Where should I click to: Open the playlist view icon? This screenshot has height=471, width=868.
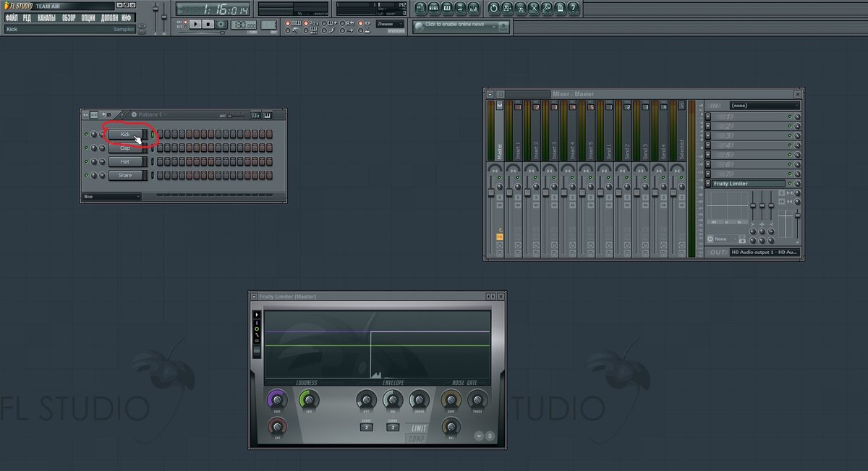point(422,8)
